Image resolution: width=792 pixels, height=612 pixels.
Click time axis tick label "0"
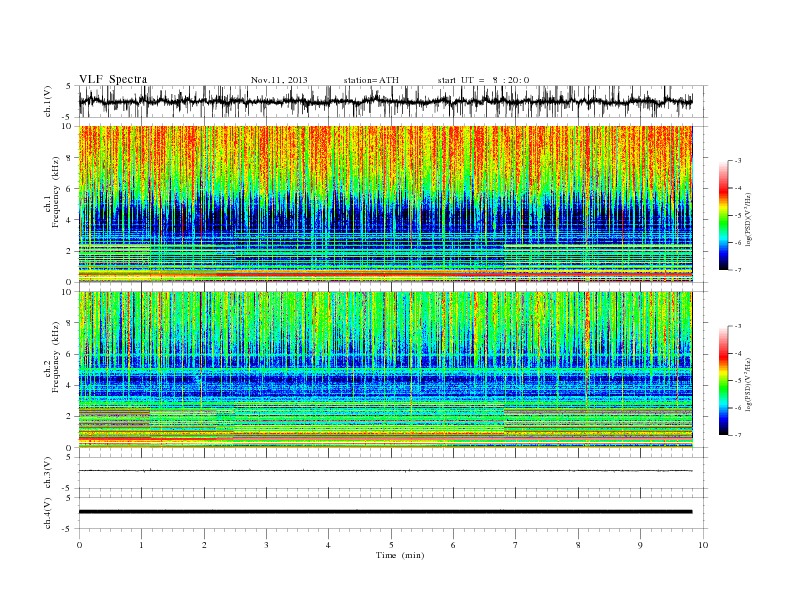79,545
